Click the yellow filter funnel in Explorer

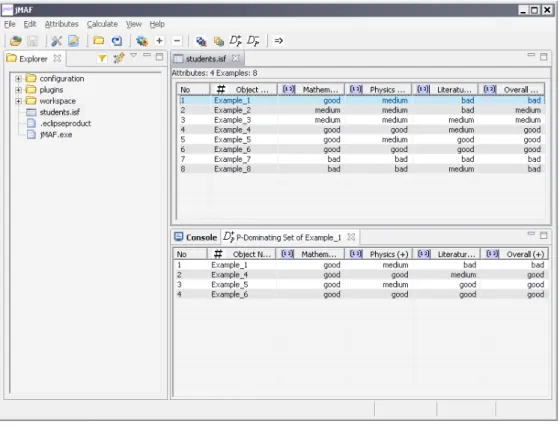(x=102, y=58)
